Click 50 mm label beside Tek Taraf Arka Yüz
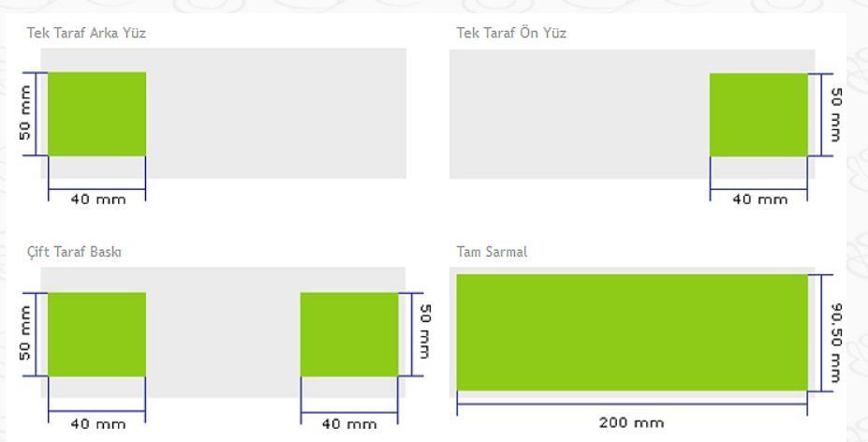 click(x=25, y=113)
